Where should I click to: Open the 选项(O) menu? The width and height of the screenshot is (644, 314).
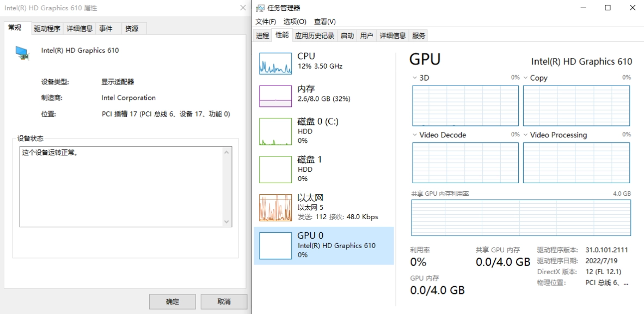pyautogui.click(x=295, y=22)
